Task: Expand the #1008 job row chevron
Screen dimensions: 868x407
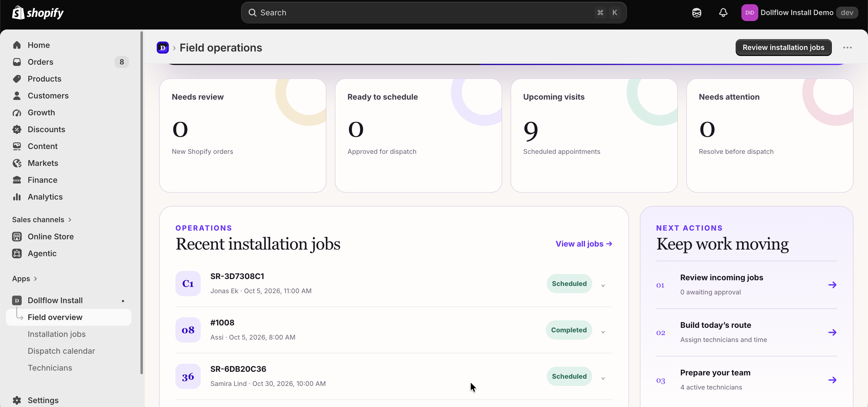Action: point(603,332)
